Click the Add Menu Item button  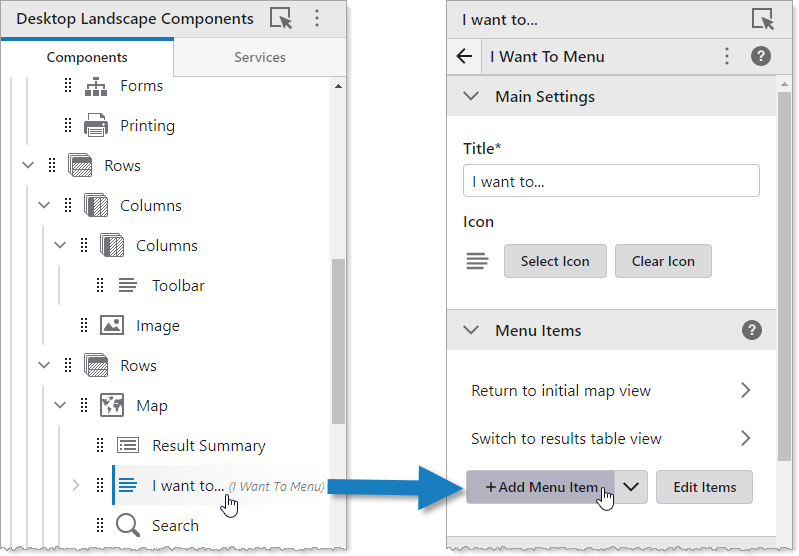pos(540,487)
